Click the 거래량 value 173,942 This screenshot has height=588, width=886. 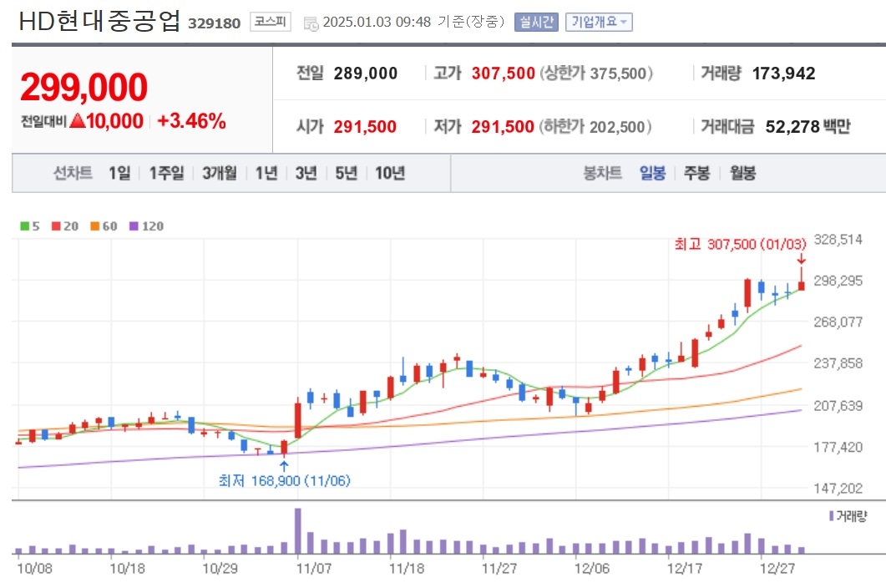(x=784, y=73)
